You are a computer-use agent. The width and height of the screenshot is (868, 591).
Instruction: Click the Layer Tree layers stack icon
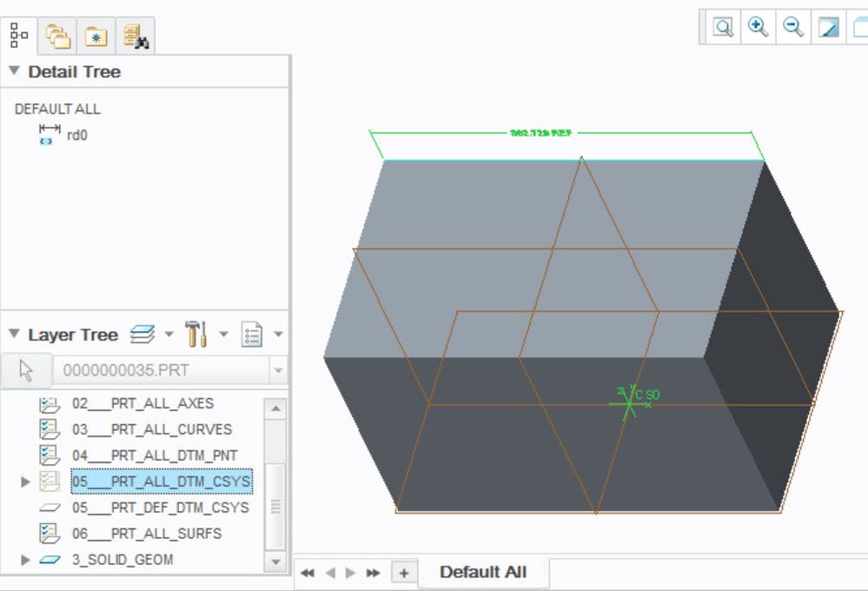click(x=142, y=335)
